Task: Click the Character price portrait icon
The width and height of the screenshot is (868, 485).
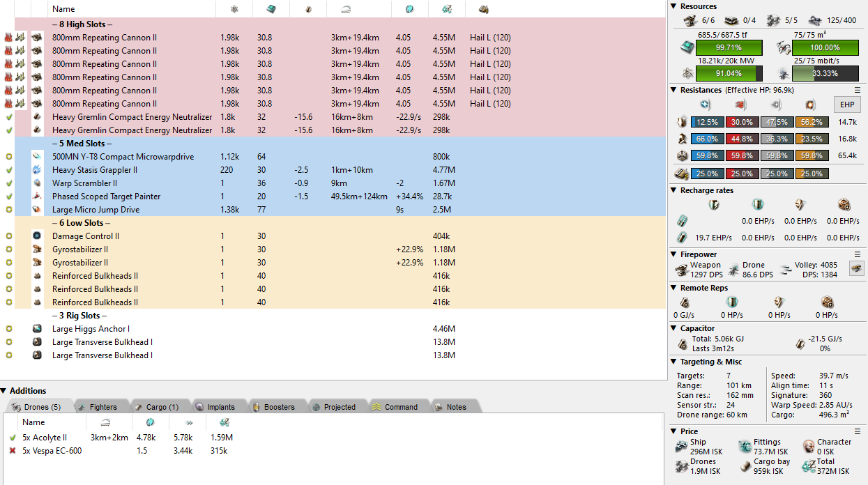Action: coord(809,446)
